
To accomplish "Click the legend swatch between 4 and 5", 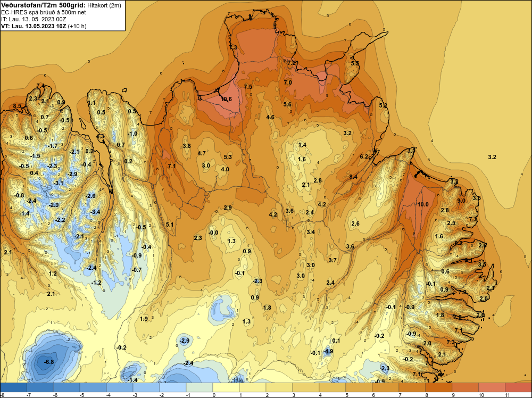I will tap(332, 387).
